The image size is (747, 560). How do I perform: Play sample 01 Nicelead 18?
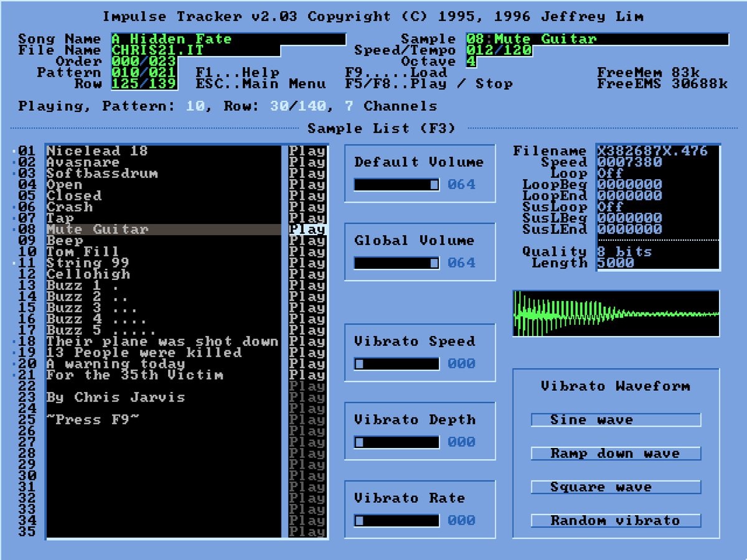point(307,151)
